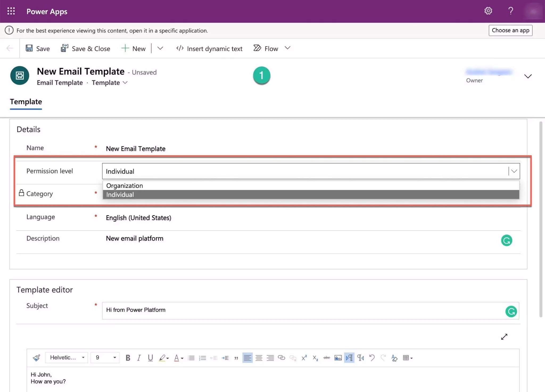The image size is (545, 392).
Task: Click the Insert link icon in editor
Action: pos(280,358)
